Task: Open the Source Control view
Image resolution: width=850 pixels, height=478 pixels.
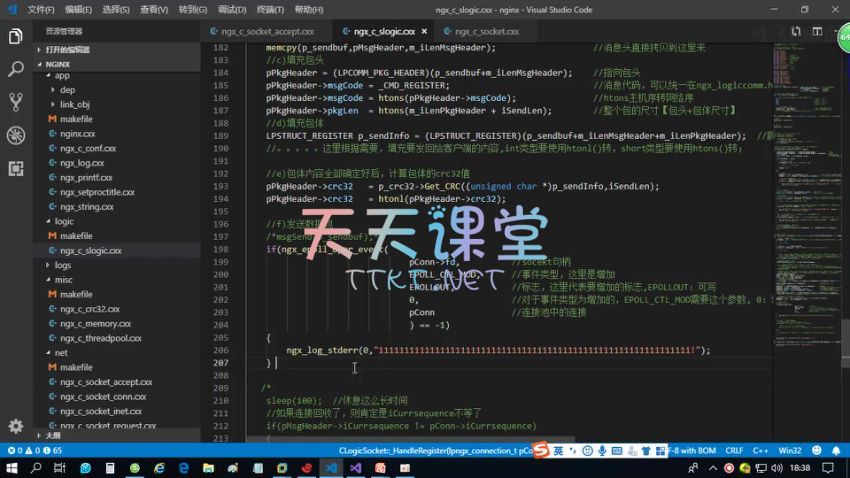Action: (x=15, y=102)
